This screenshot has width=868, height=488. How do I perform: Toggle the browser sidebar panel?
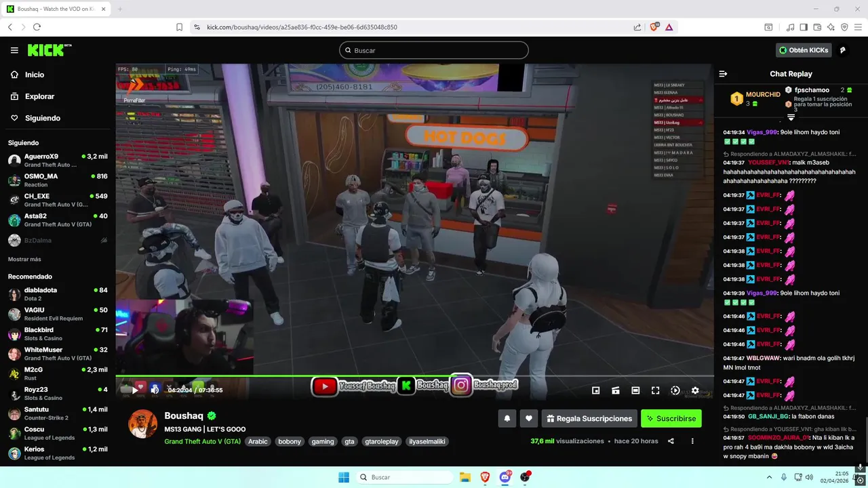click(804, 27)
